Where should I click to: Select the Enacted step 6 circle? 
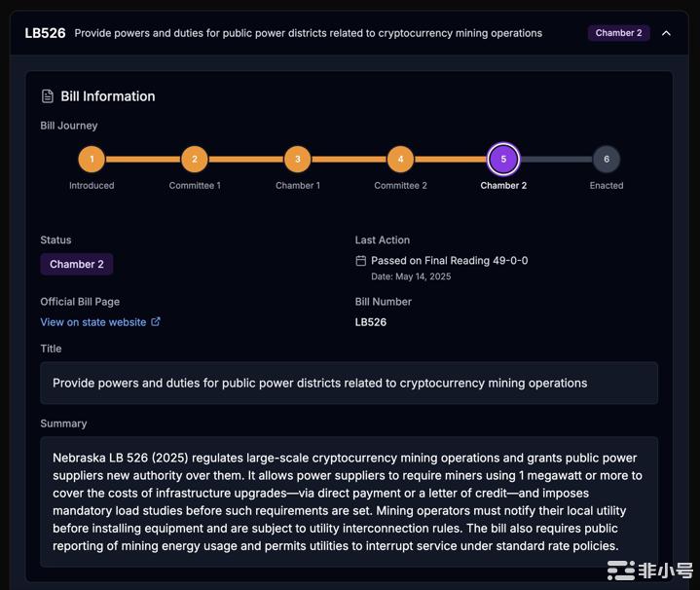point(607,159)
